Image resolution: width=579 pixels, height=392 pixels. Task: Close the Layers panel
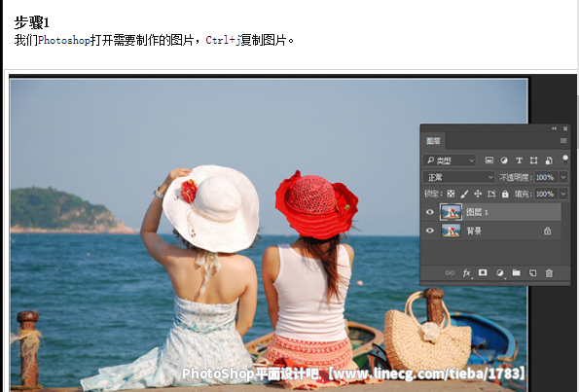(x=565, y=128)
